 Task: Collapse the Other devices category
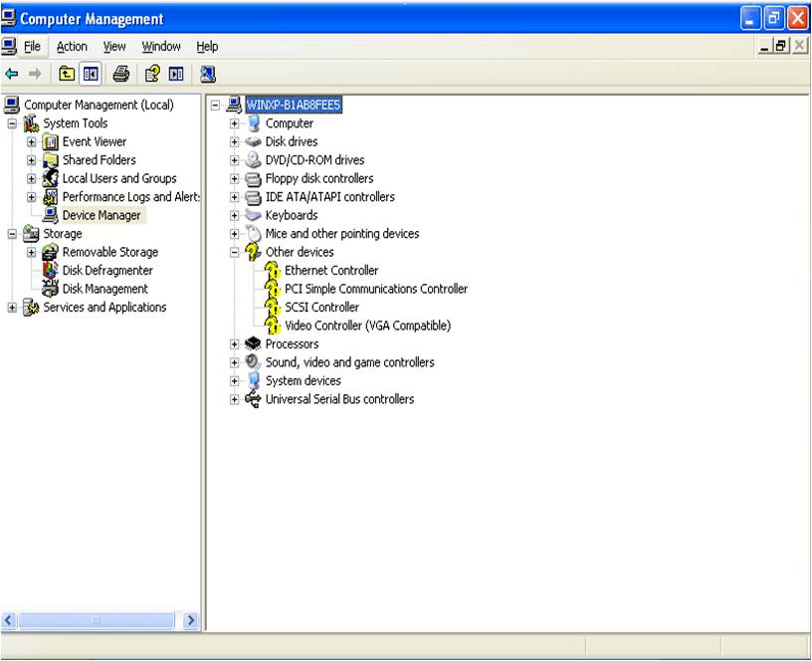pos(235,253)
